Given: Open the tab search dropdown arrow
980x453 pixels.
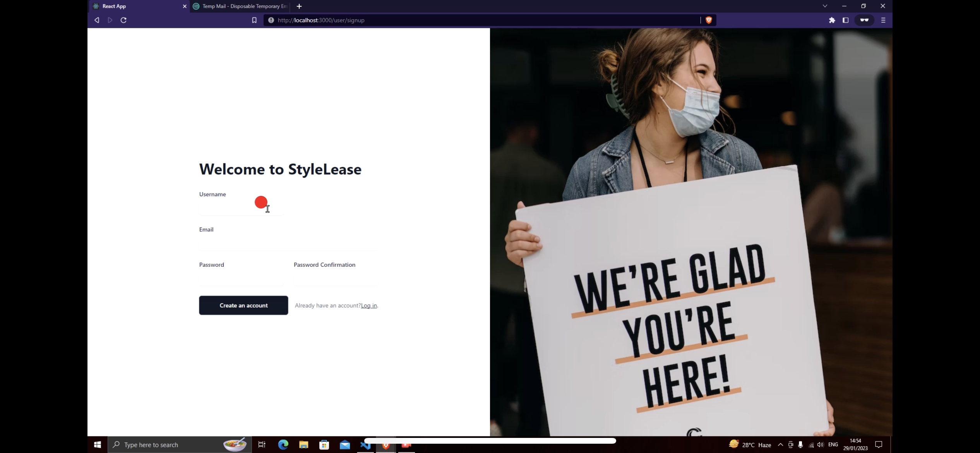Looking at the screenshot, I should 825,6.
